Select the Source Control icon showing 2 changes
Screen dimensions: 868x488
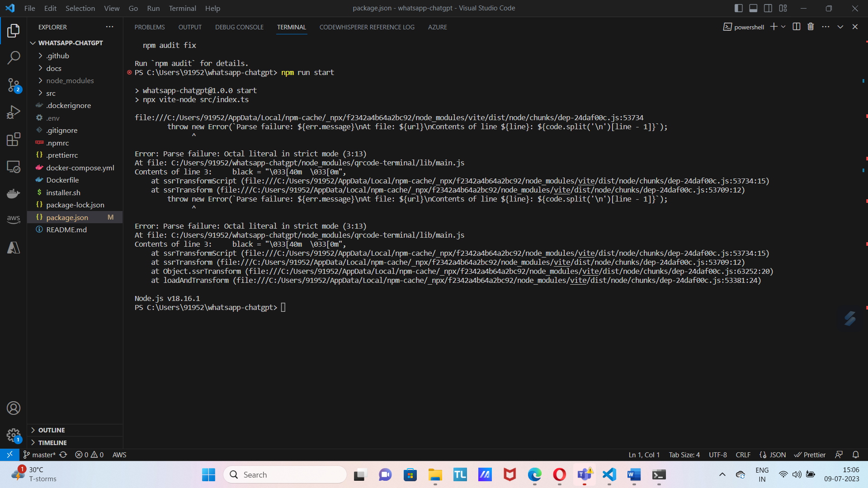(13, 85)
